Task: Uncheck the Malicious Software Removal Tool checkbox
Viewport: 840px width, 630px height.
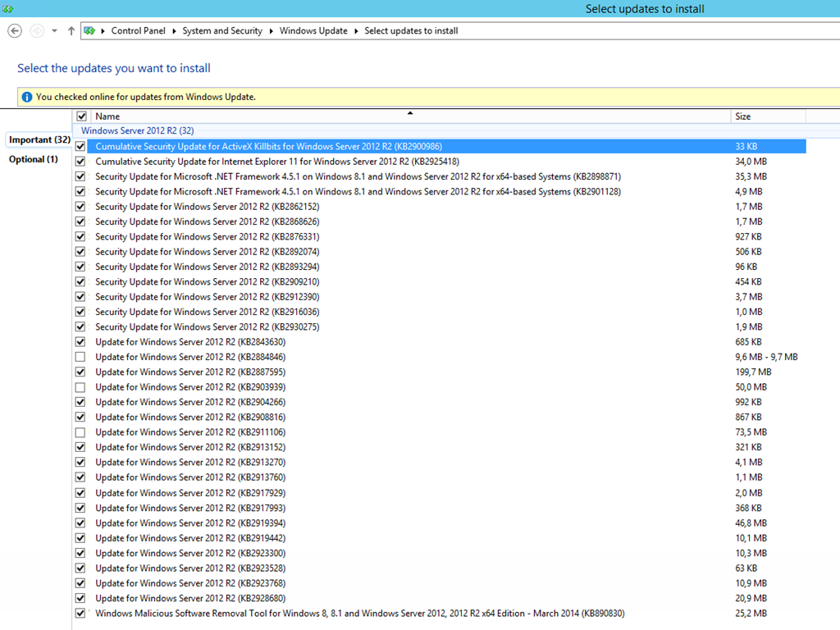Action: [x=80, y=614]
